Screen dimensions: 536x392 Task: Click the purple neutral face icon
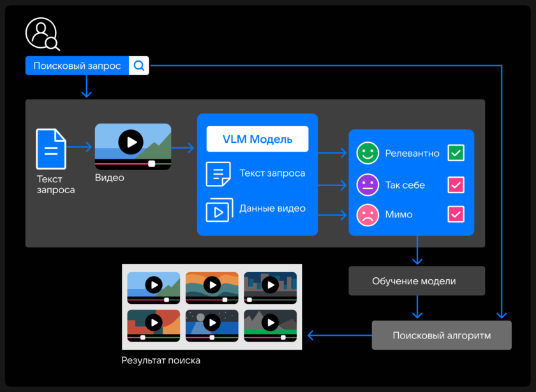[368, 185]
